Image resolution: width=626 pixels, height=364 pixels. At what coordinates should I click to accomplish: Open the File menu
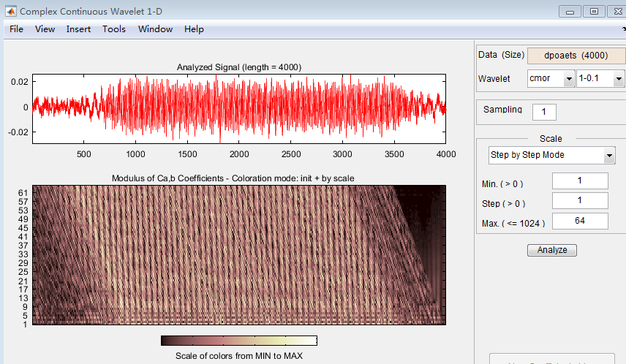[16, 29]
